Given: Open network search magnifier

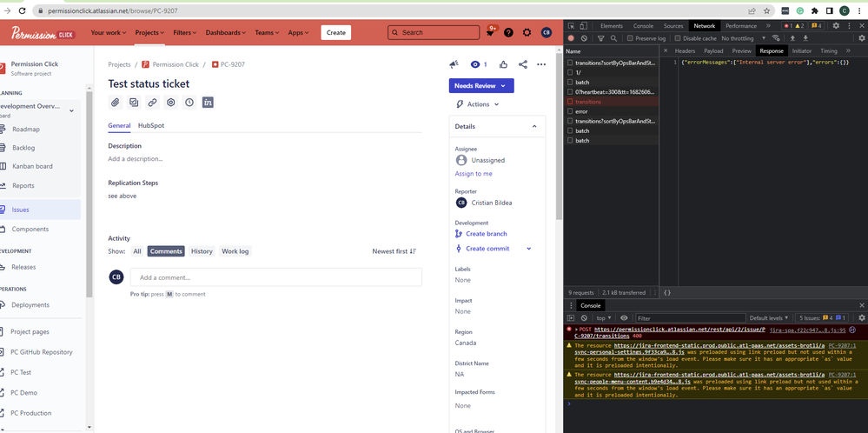Looking at the screenshot, I should click(x=613, y=38).
